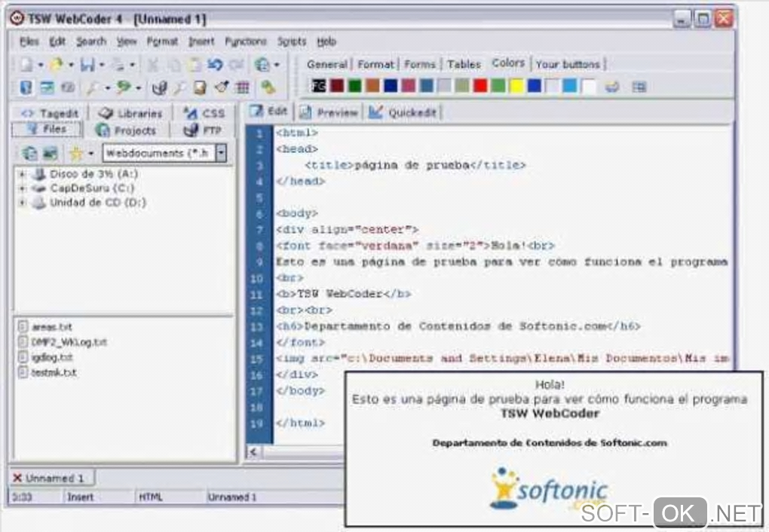Click the New document icon

click(x=26, y=64)
